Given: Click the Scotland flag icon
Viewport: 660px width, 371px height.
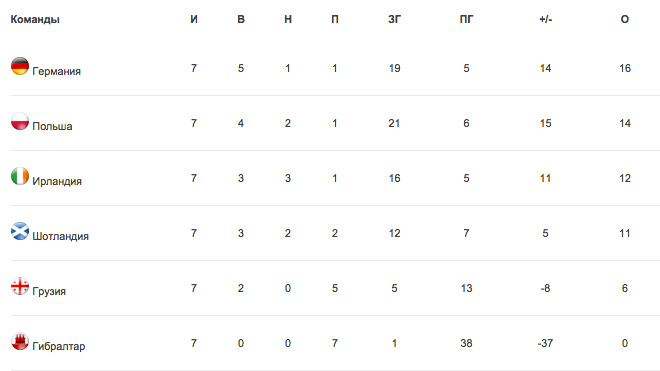Looking at the screenshot, I should click(x=20, y=231).
